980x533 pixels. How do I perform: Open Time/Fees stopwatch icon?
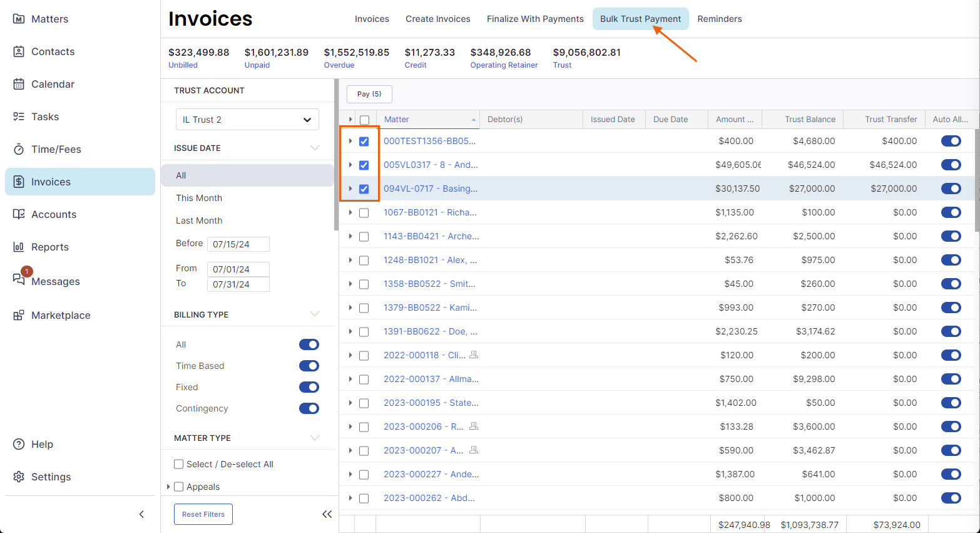[x=19, y=149]
